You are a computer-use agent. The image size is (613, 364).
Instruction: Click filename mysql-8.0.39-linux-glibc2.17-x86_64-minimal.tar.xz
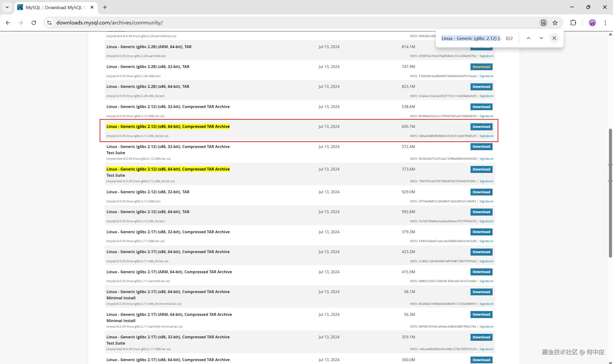(x=144, y=304)
